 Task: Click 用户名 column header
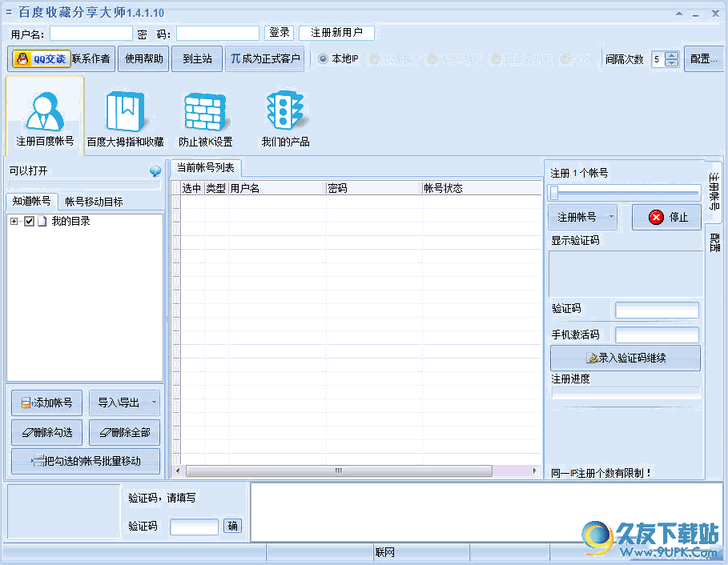277,188
